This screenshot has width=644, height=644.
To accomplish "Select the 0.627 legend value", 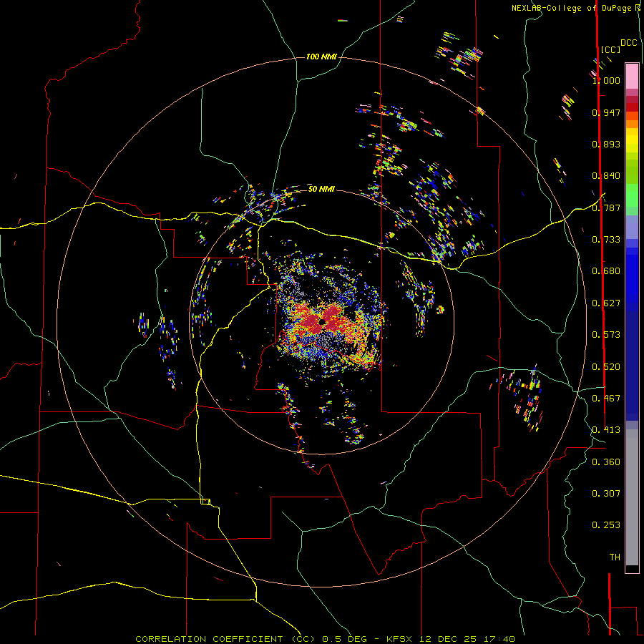I will point(606,303).
